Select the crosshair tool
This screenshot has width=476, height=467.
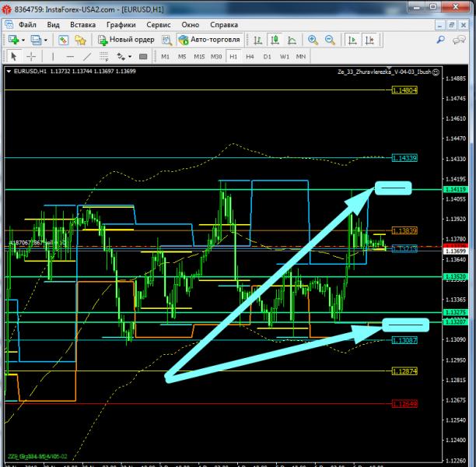point(31,56)
